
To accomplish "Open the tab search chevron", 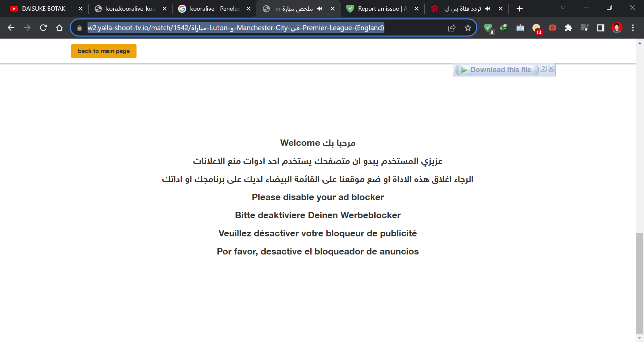I will [563, 7].
